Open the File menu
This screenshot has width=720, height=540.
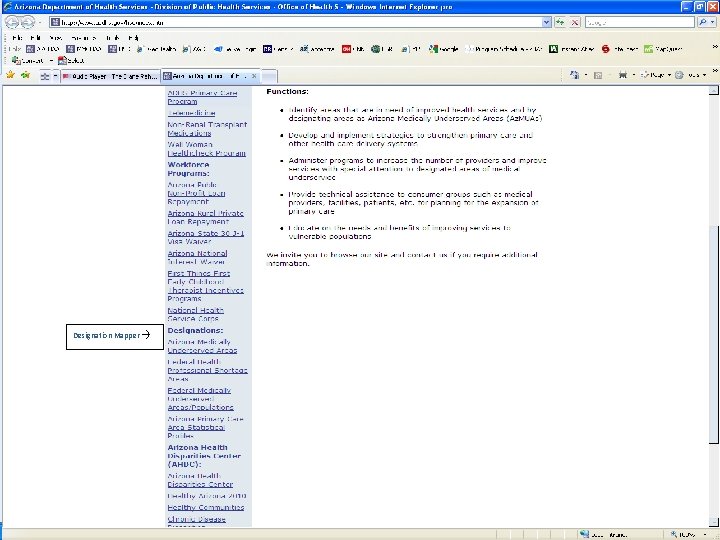point(17,38)
